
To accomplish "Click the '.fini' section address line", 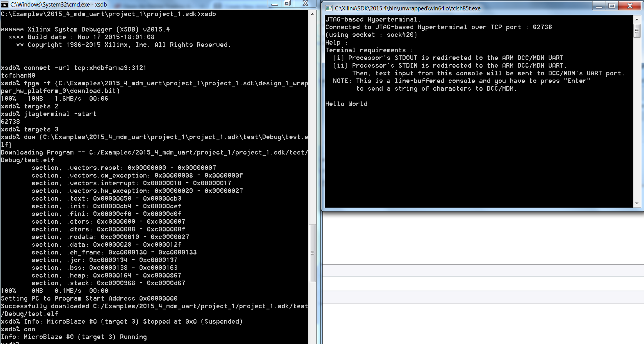I will 107,214.
